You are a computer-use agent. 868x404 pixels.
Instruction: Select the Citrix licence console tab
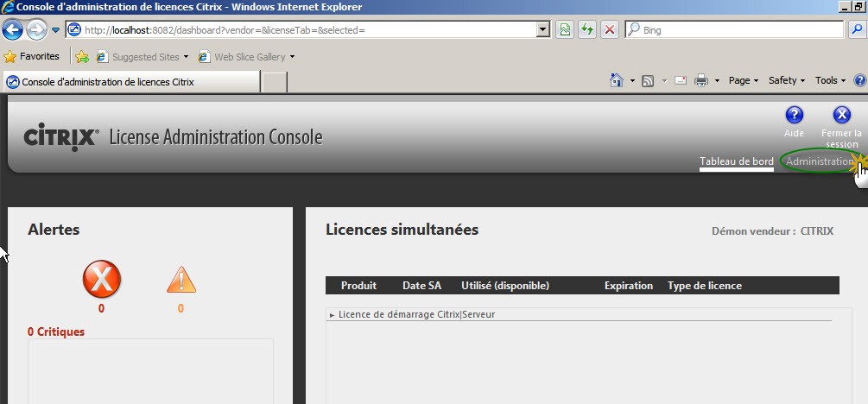131,82
